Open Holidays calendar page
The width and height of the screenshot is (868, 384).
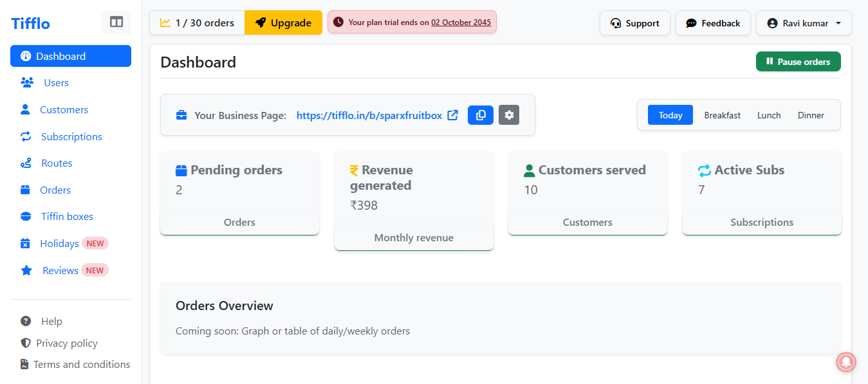pos(60,244)
